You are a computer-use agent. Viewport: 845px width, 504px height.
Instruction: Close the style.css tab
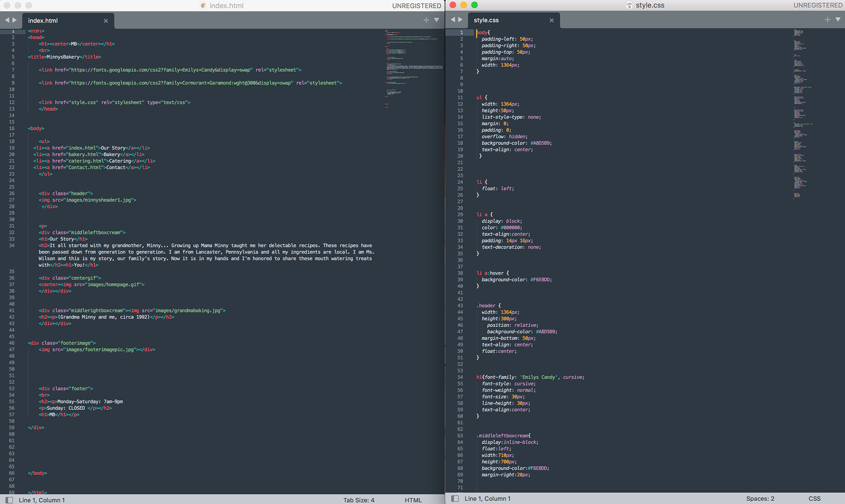[551, 20]
